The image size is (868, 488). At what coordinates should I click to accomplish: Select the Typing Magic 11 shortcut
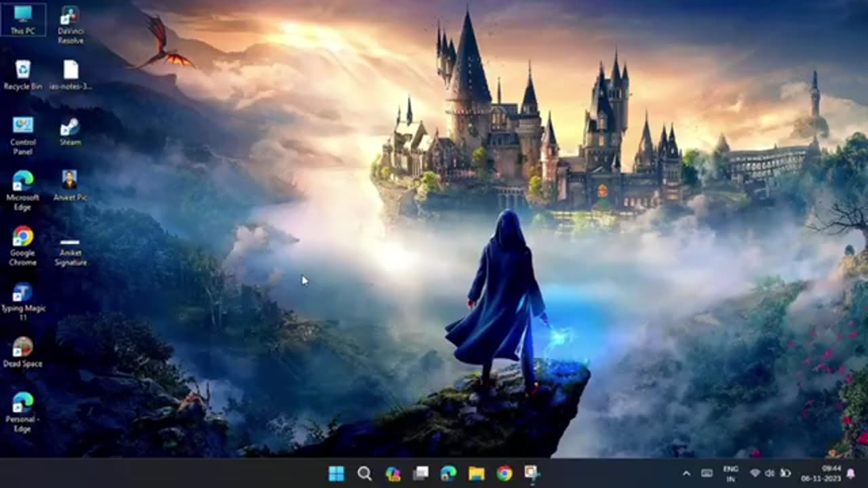(x=23, y=302)
